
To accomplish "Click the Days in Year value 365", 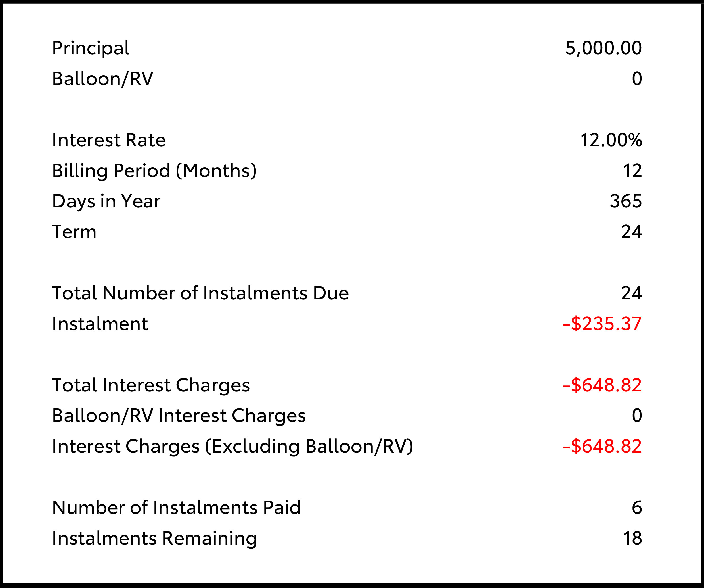I will (626, 201).
